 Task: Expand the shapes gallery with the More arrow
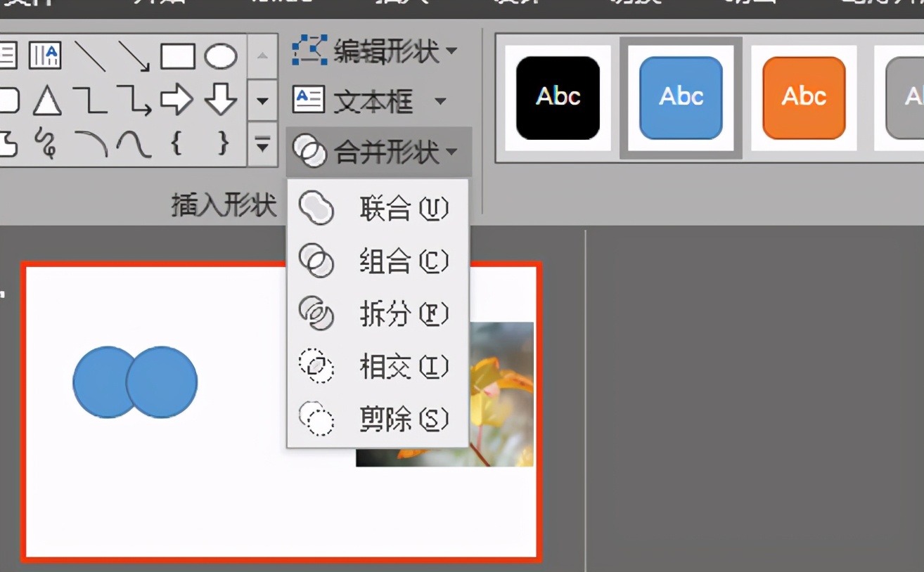(264, 145)
